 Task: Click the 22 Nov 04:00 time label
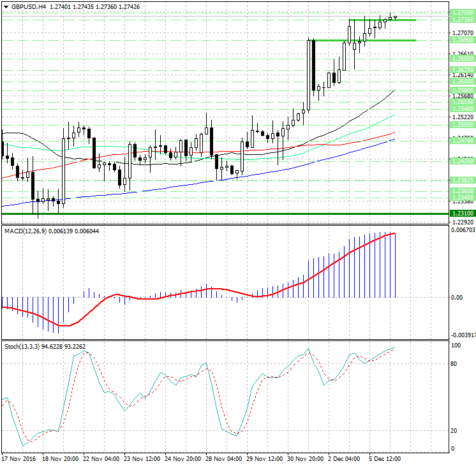(101, 459)
